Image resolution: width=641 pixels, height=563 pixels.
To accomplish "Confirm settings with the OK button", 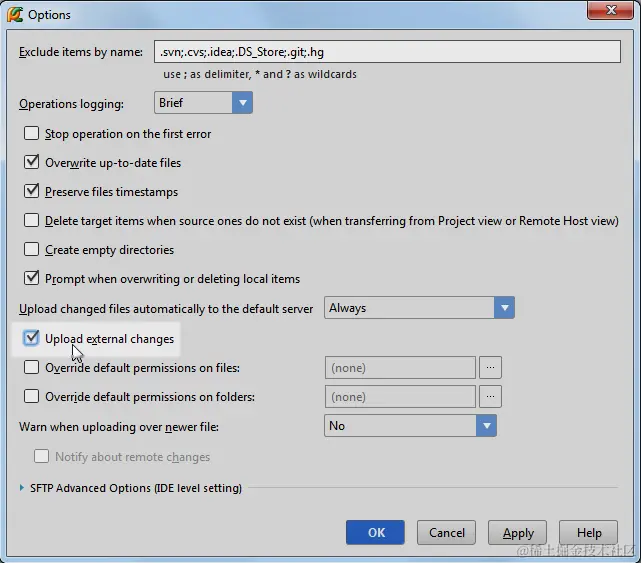I will tap(375, 533).
